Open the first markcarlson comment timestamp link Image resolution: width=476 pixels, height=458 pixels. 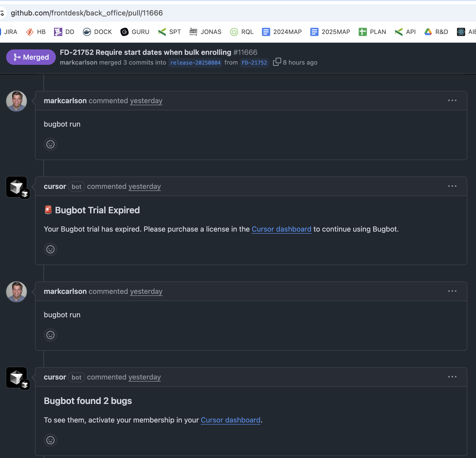[146, 101]
